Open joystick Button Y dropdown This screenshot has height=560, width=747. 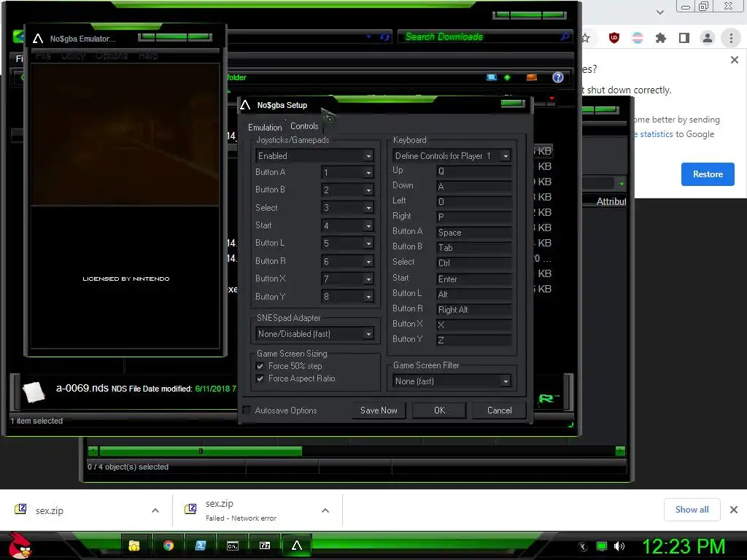pos(347,297)
